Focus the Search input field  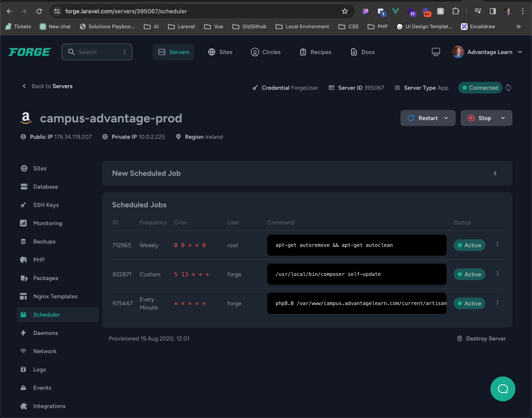tap(97, 52)
